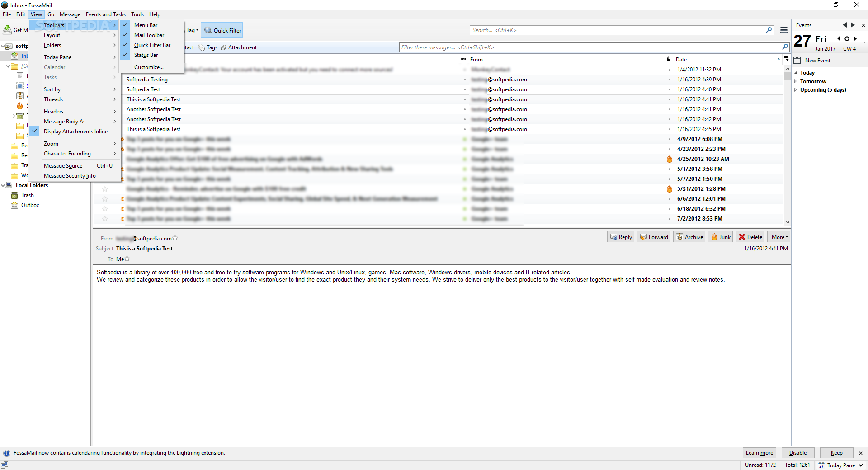Toggle Display Attachments Inline
Viewport: 868px width, 470px height.
[x=75, y=132]
